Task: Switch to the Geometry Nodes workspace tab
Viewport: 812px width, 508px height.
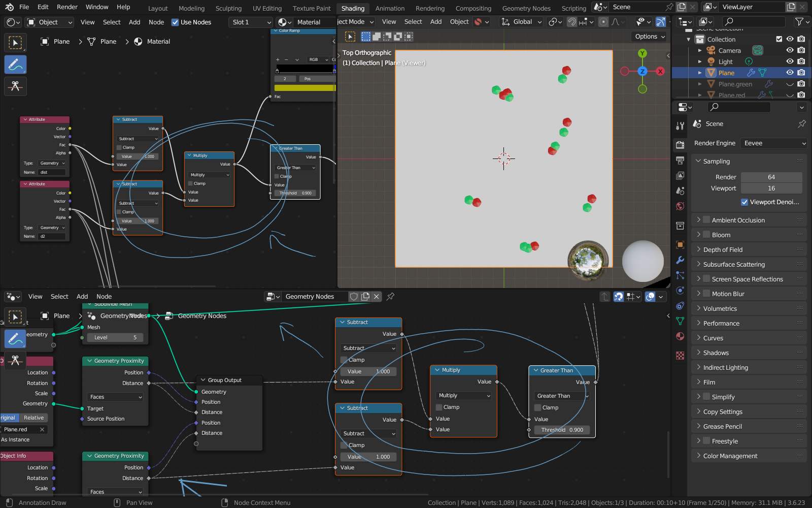Action: (526, 8)
